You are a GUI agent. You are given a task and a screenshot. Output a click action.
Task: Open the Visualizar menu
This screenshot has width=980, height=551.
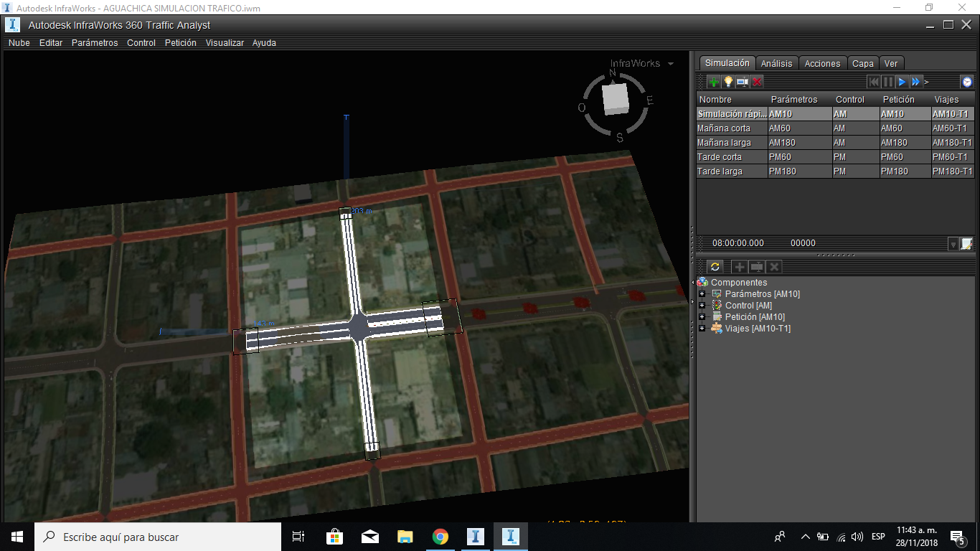(x=225, y=43)
